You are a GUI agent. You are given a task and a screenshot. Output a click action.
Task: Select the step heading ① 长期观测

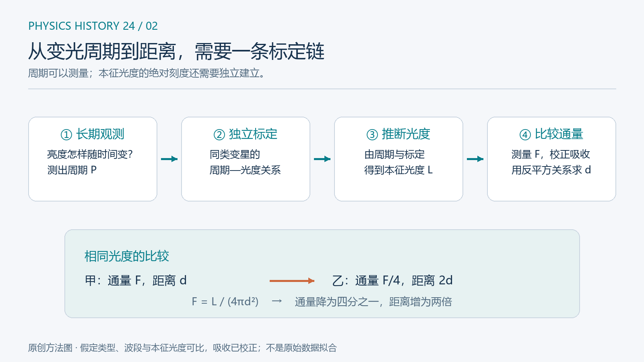tap(93, 134)
